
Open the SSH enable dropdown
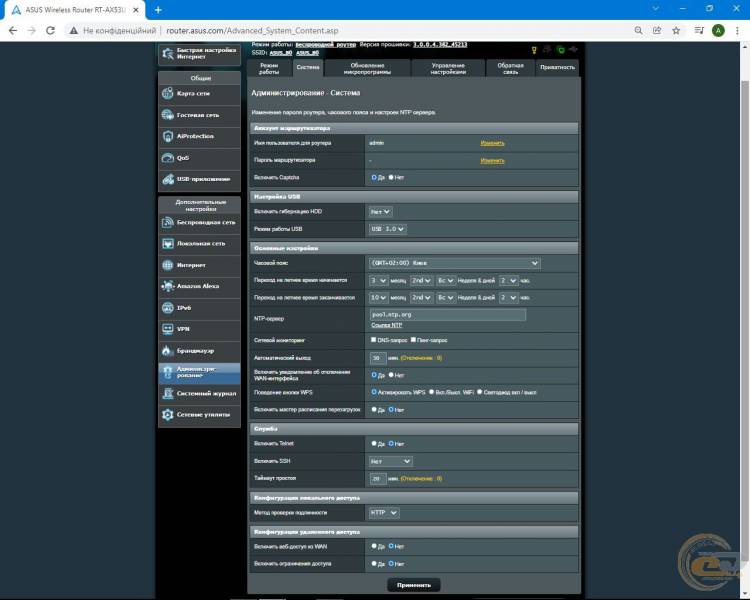click(x=390, y=461)
